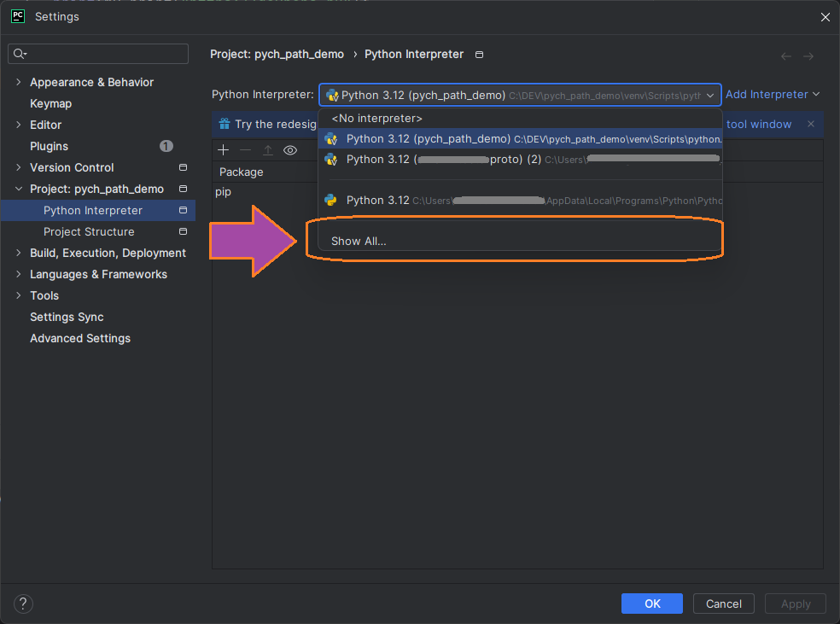Open the Add Interpreter dropdown
Screen dimensions: 840x624
tap(773, 94)
